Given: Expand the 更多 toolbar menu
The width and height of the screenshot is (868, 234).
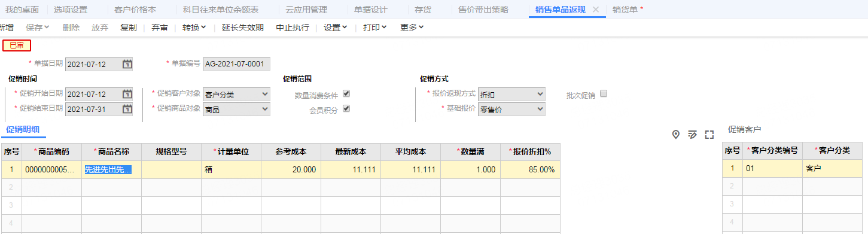Looking at the screenshot, I should point(412,28).
